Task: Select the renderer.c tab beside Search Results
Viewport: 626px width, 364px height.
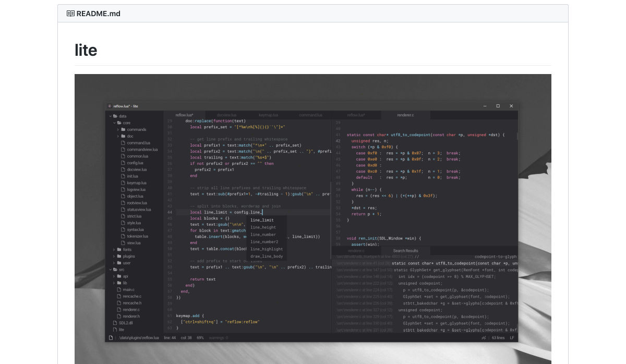Action: [x=356, y=251]
